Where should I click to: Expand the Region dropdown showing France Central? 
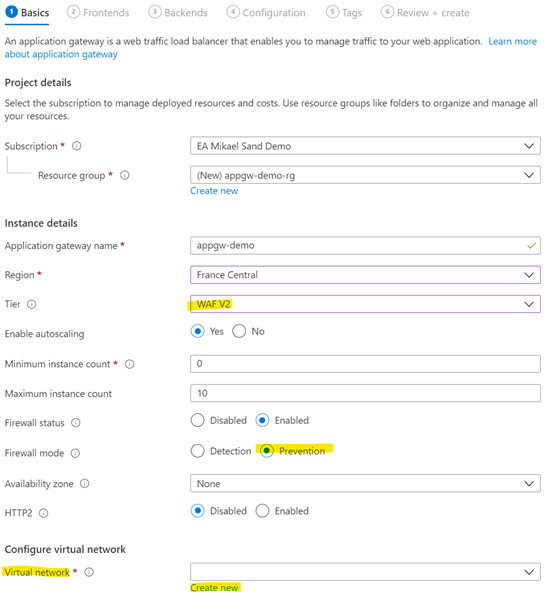365,275
